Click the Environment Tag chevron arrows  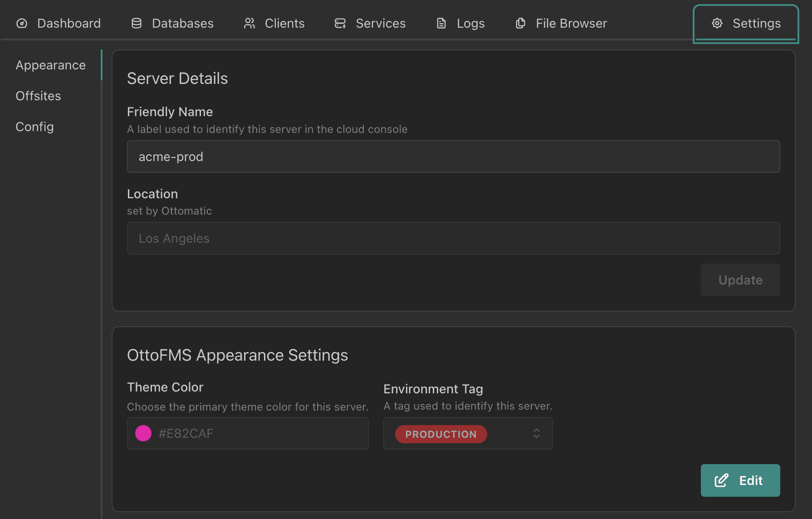coord(537,434)
